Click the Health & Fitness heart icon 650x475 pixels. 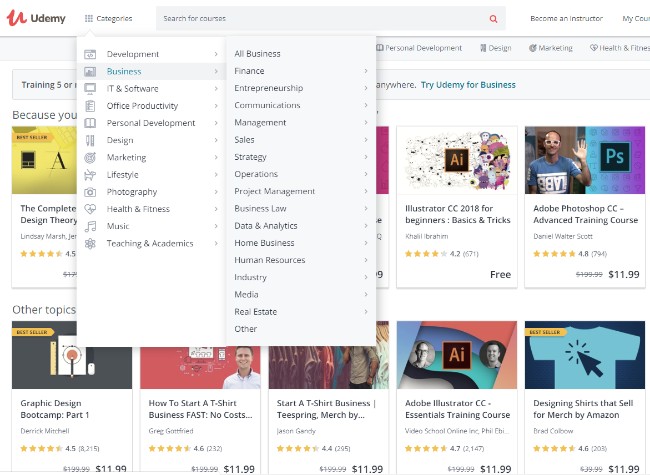coord(90,209)
